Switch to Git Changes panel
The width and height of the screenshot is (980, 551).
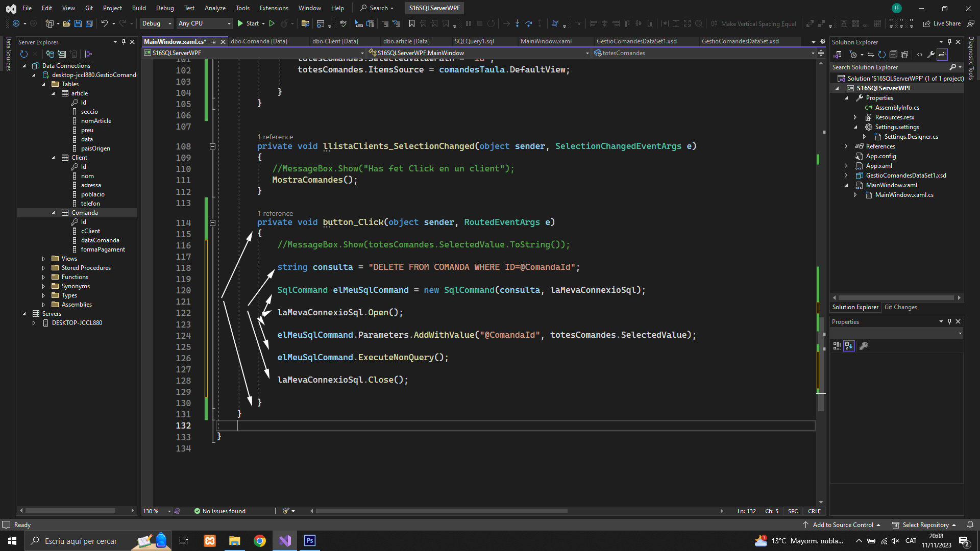click(x=900, y=307)
